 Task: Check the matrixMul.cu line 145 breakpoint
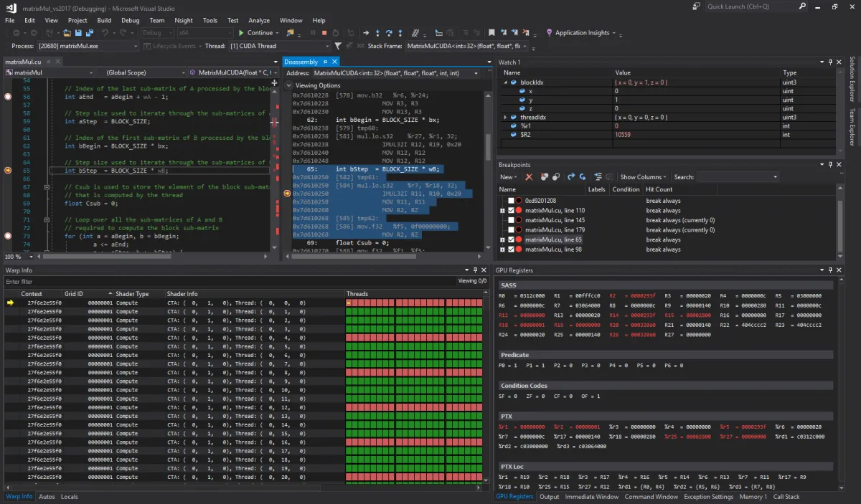click(511, 220)
